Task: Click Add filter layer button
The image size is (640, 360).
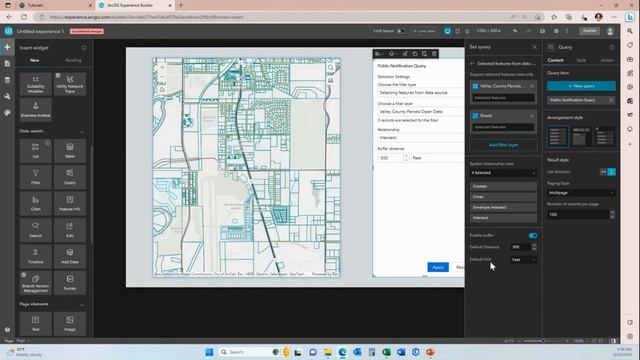Action: pos(503,145)
